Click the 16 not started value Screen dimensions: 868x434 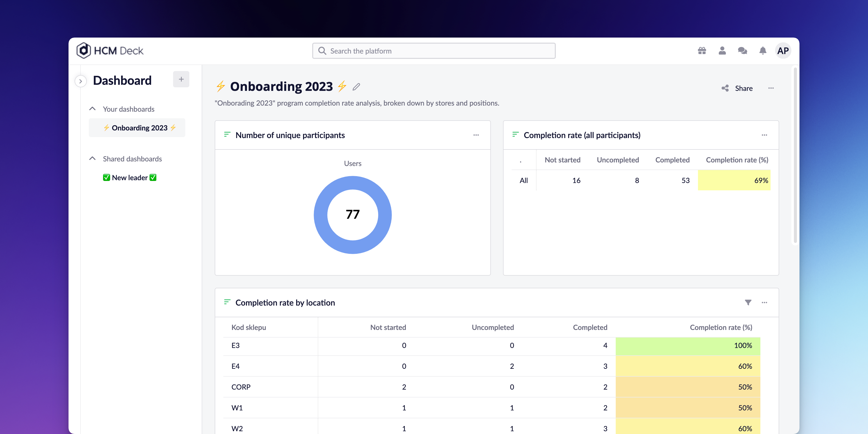(x=576, y=180)
